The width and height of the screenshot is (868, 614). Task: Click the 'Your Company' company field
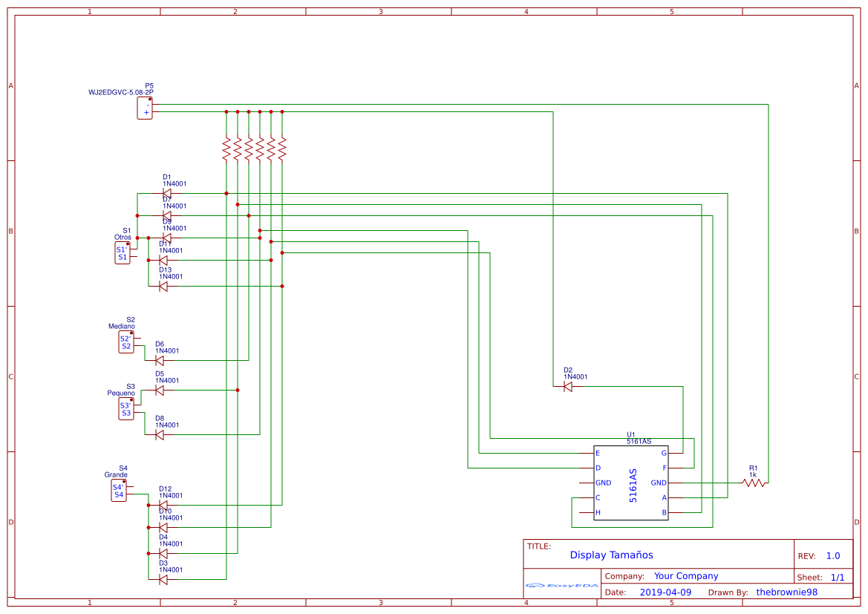coord(685,576)
